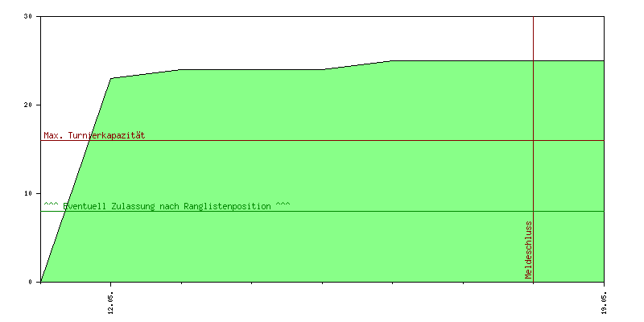Image resolution: width=644 pixels, height=322 pixels.
Task: Click the y-axis value '0'
Action: [x=30, y=282]
